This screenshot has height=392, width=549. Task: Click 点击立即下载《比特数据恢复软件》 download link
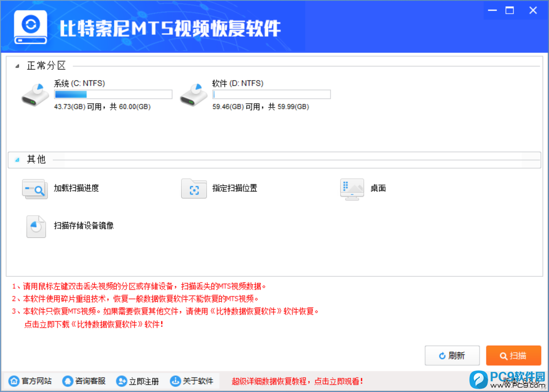pyautogui.click(x=94, y=324)
